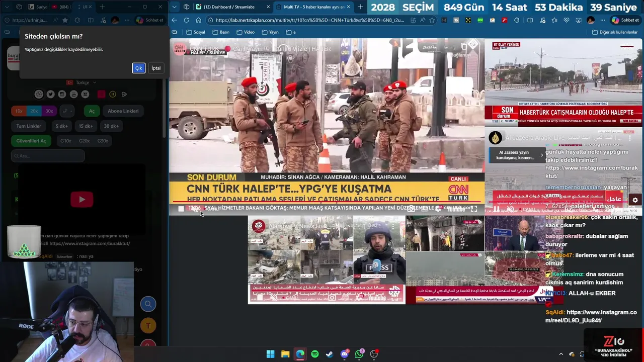Image resolution: width=644 pixels, height=362 pixels.
Task: Open the Twitter icon in left panel
Action: click(50, 94)
